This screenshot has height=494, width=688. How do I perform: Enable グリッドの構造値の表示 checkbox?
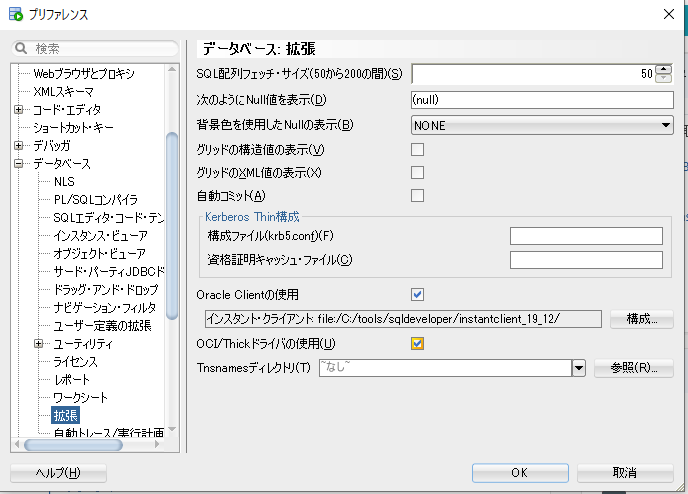coord(418,150)
